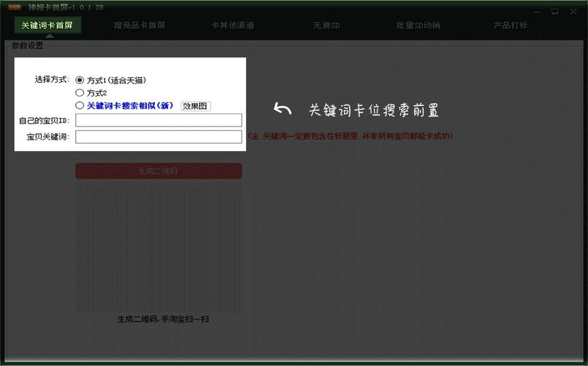The image size is (588, 366).
Task: Click the 参数设置 group label
Action: click(27, 45)
